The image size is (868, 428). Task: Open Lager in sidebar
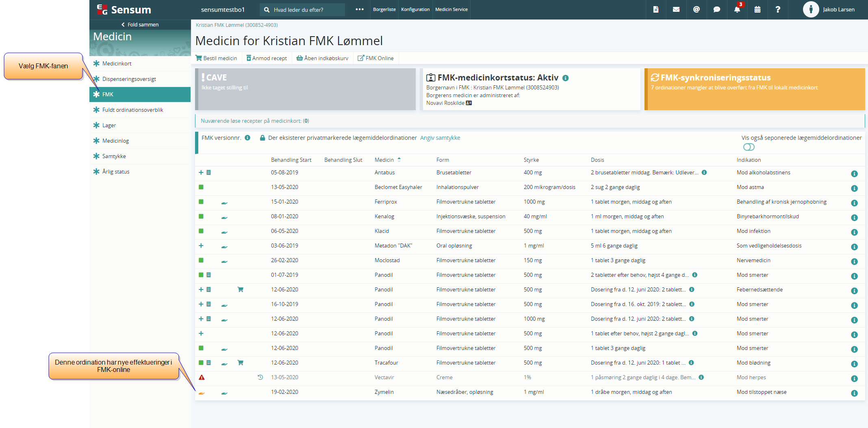click(140, 125)
